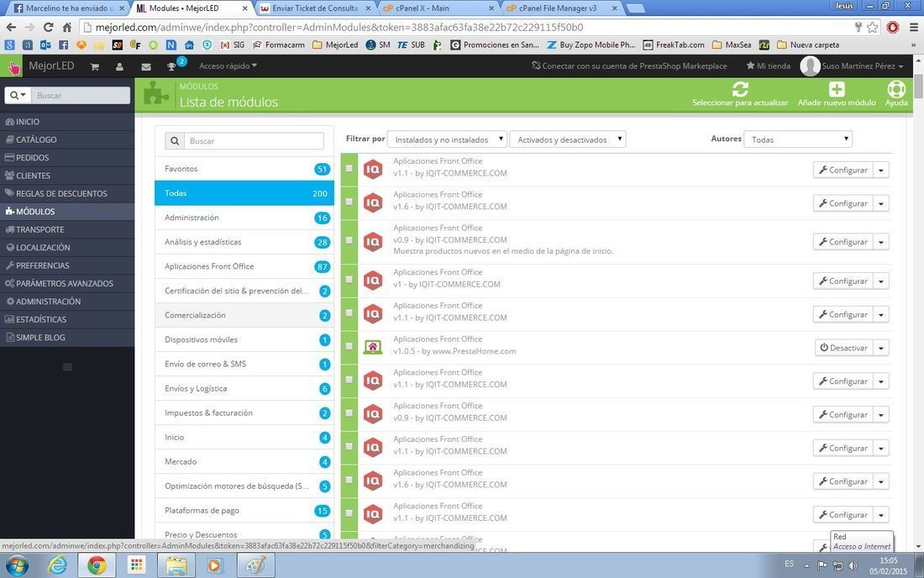Image resolution: width=924 pixels, height=578 pixels.
Task: Click the date and clock in system tray
Action: (x=889, y=565)
